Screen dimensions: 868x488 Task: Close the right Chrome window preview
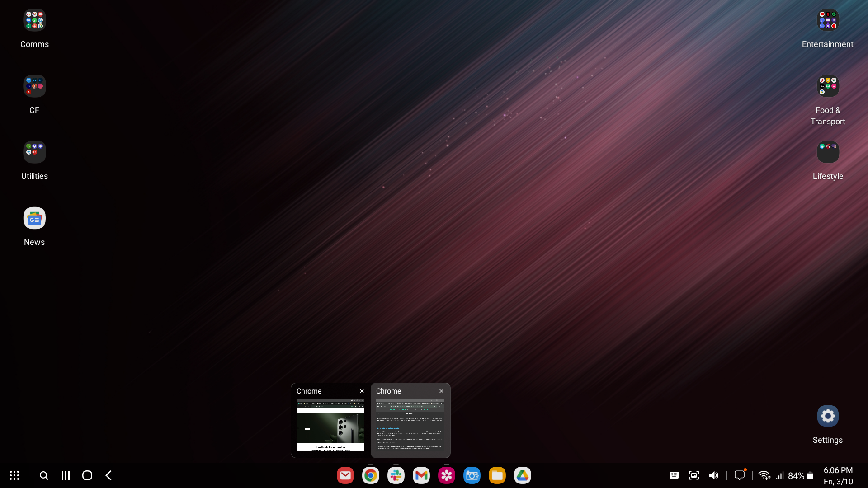pyautogui.click(x=442, y=391)
